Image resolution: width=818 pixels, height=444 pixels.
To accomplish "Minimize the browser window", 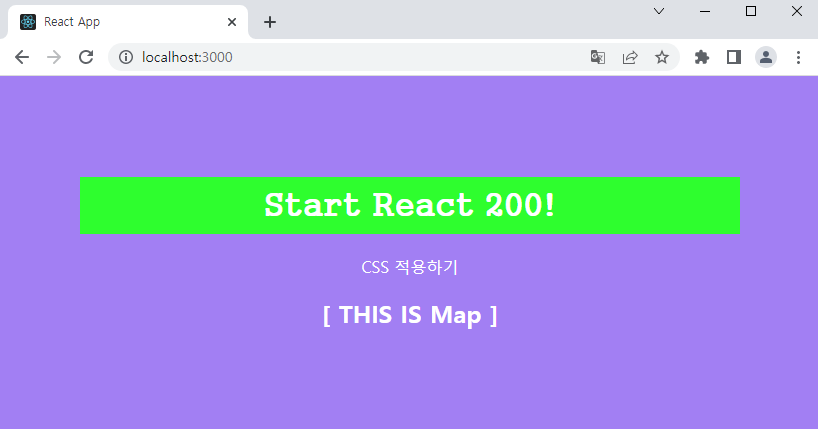I will click(705, 11).
